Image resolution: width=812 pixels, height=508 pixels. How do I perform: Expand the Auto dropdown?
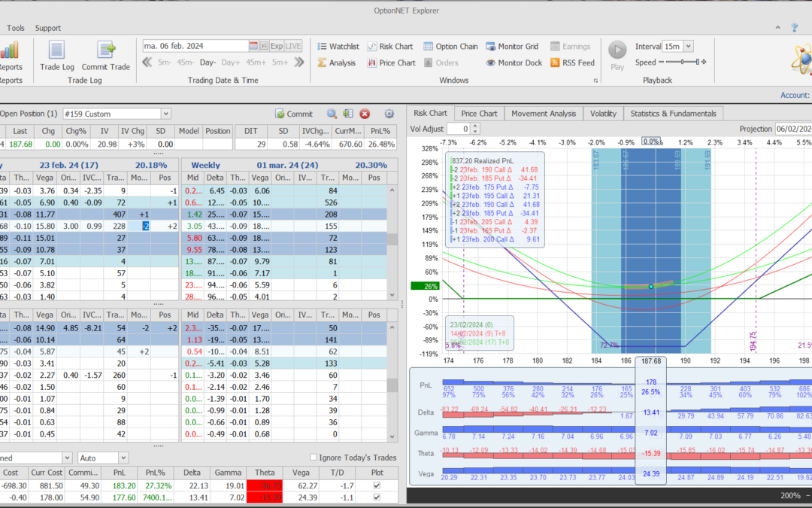coord(123,458)
